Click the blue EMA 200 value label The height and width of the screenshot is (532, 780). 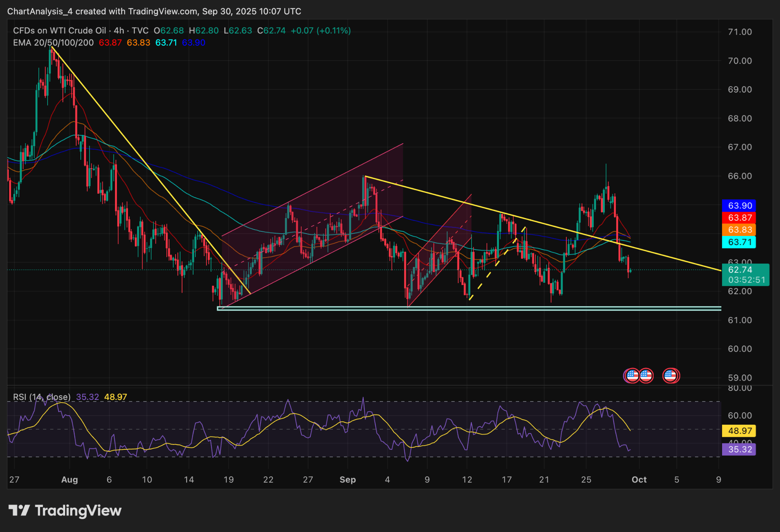(192, 43)
